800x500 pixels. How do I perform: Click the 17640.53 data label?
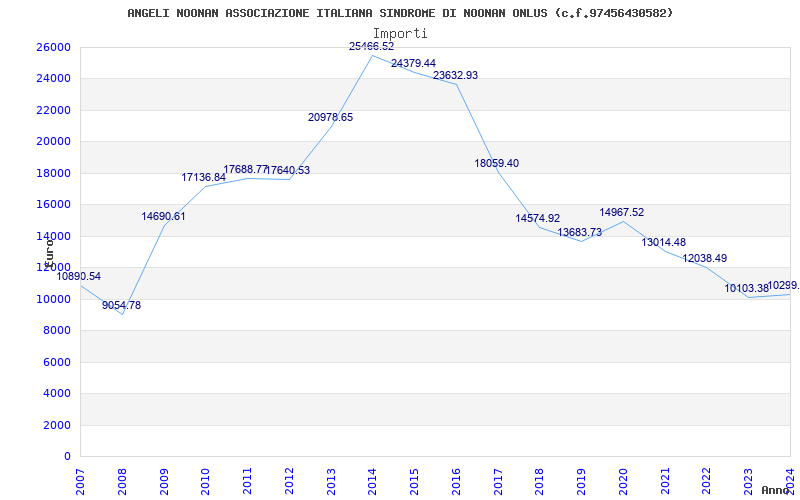coord(288,170)
